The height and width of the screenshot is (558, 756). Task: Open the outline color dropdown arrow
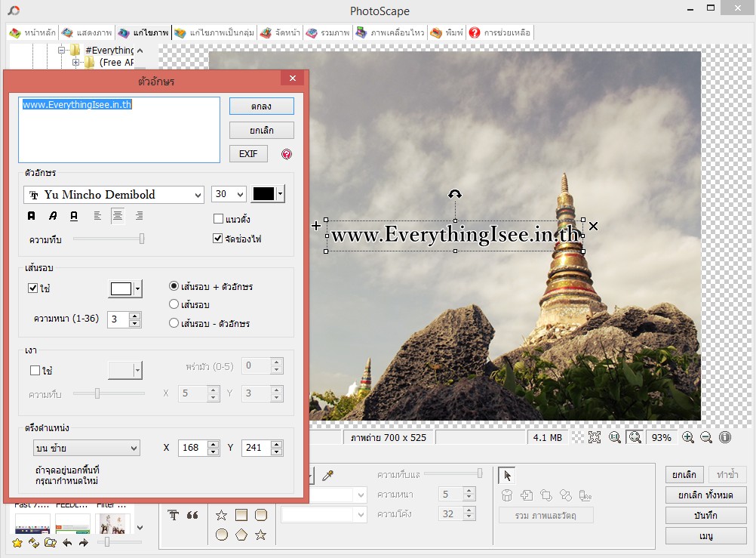coord(137,288)
